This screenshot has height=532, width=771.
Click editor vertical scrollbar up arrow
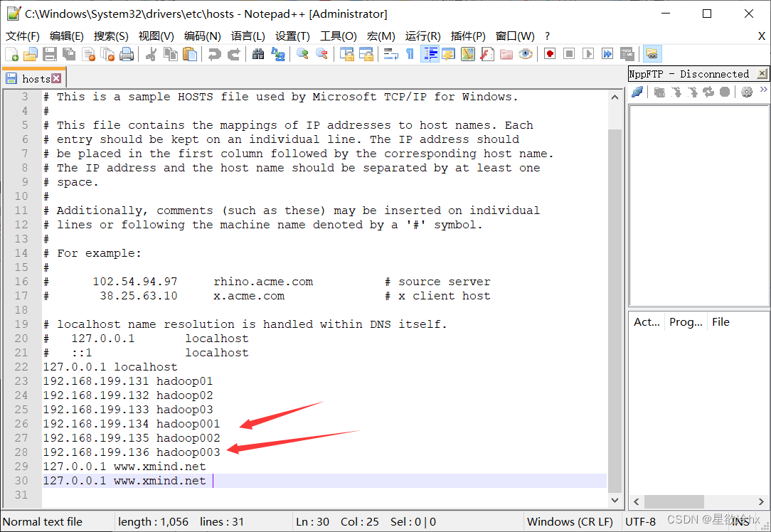tap(615, 97)
